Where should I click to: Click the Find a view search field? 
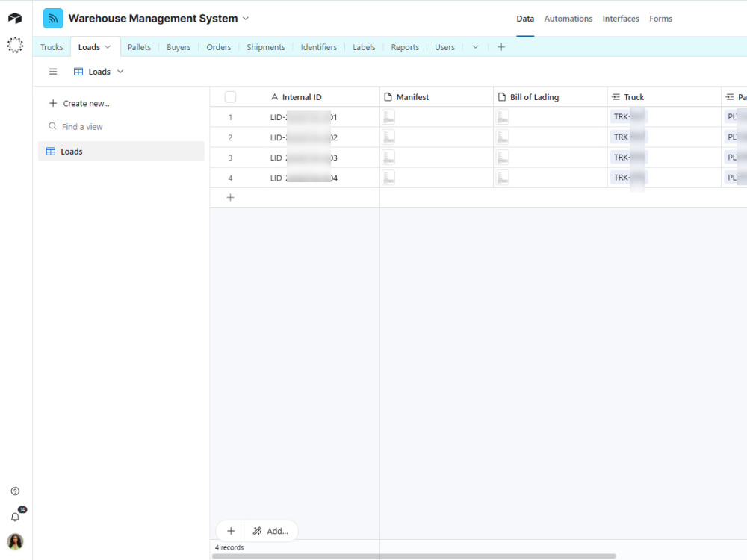(x=121, y=127)
